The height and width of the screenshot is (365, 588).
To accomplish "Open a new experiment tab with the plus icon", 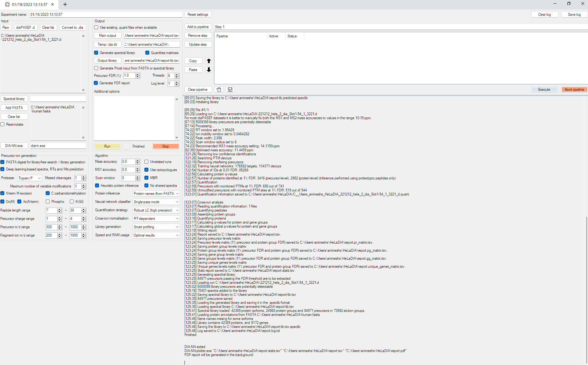I will pos(65,4).
